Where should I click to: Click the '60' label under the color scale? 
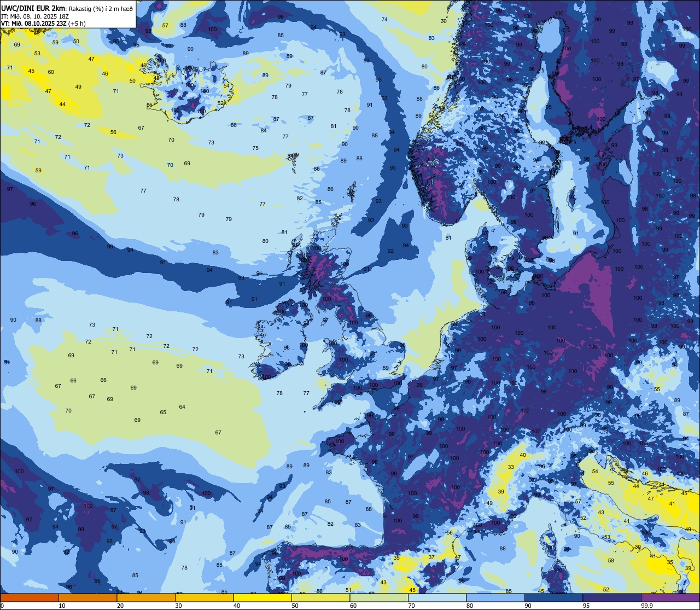tap(353, 606)
